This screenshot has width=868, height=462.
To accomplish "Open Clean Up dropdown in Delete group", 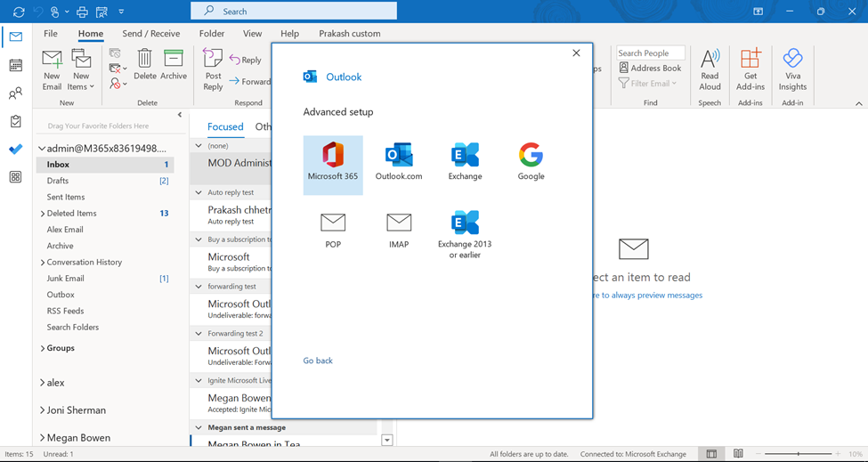I will [118, 68].
